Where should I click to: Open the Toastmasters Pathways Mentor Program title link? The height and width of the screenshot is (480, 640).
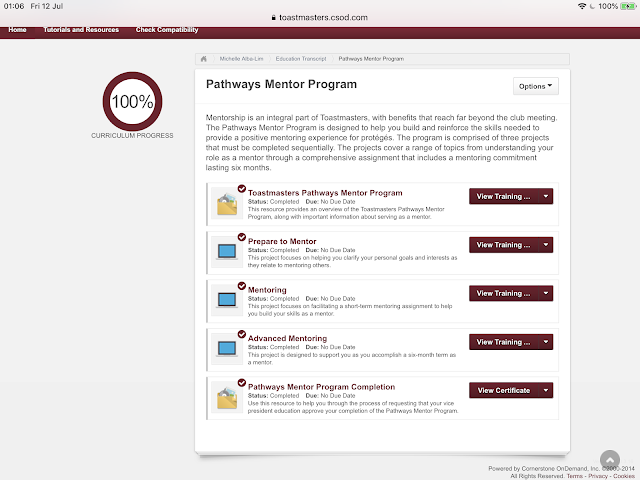tap(325, 193)
